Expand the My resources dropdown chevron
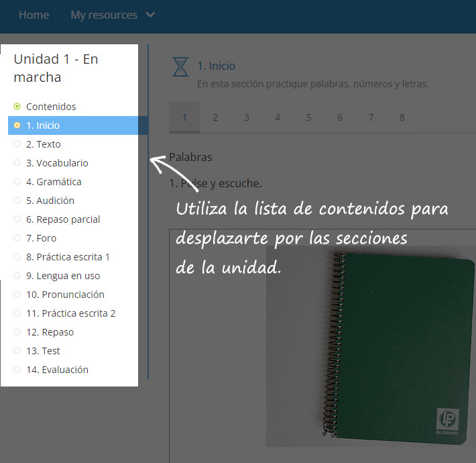Screen dimensions: 476x463 [150, 15]
